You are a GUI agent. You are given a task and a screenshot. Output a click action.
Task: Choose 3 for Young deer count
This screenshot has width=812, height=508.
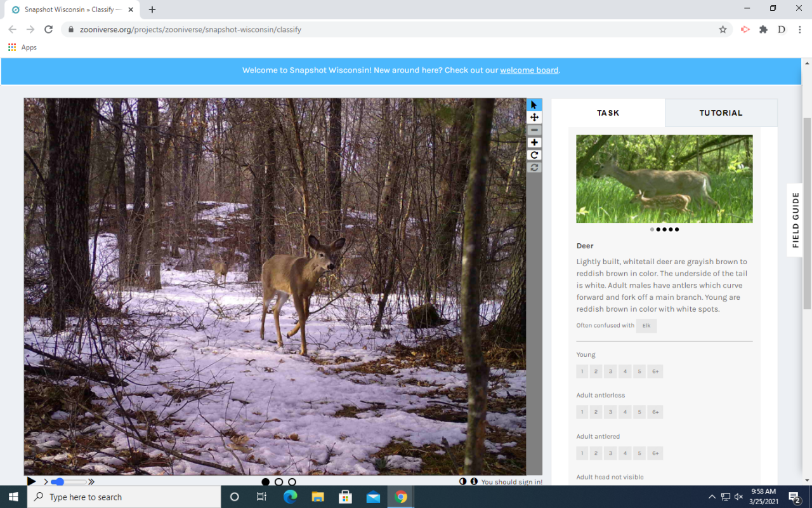[610, 371]
